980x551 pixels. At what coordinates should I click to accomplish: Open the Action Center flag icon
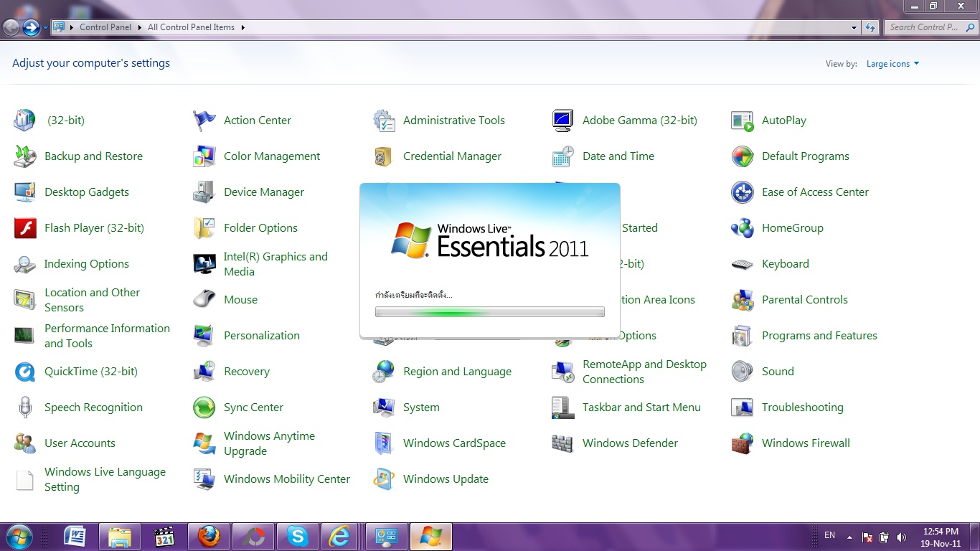[204, 121]
